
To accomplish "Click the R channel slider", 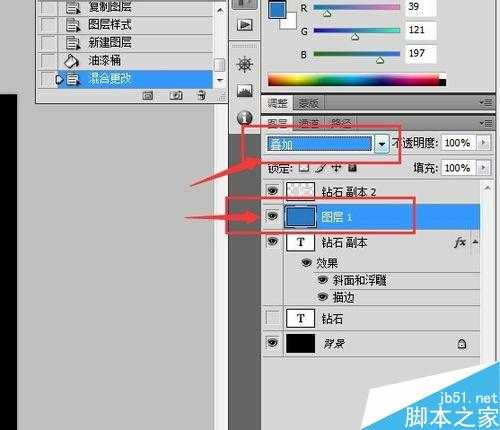I will [x=357, y=7].
